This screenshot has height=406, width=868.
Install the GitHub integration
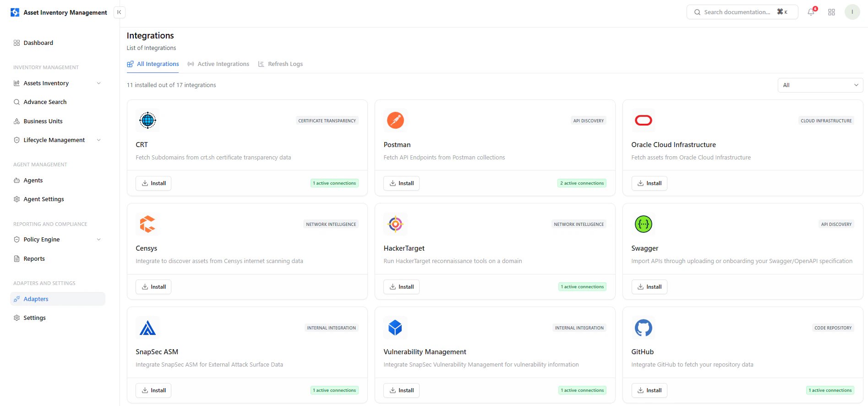coord(649,390)
